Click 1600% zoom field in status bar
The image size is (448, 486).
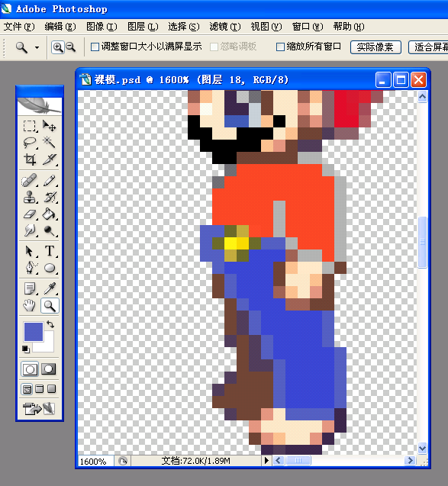click(x=95, y=461)
